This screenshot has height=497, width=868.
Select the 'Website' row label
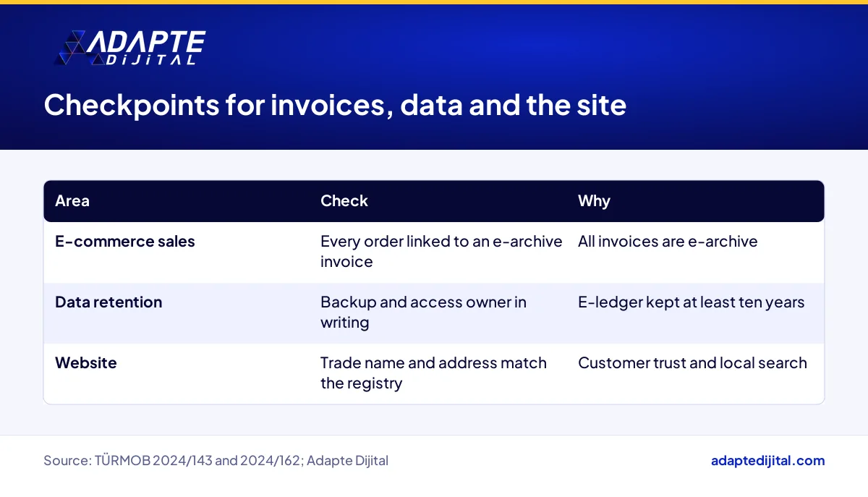click(x=86, y=363)
